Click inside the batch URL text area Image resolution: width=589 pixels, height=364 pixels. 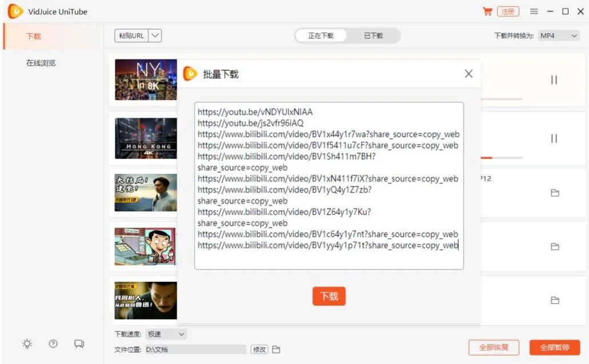click(x=328, y=186)
